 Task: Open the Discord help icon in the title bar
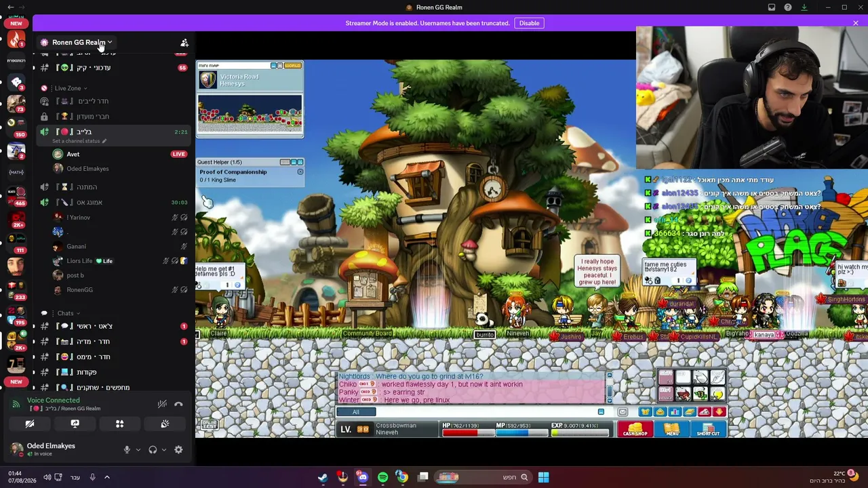pos(788,7)
